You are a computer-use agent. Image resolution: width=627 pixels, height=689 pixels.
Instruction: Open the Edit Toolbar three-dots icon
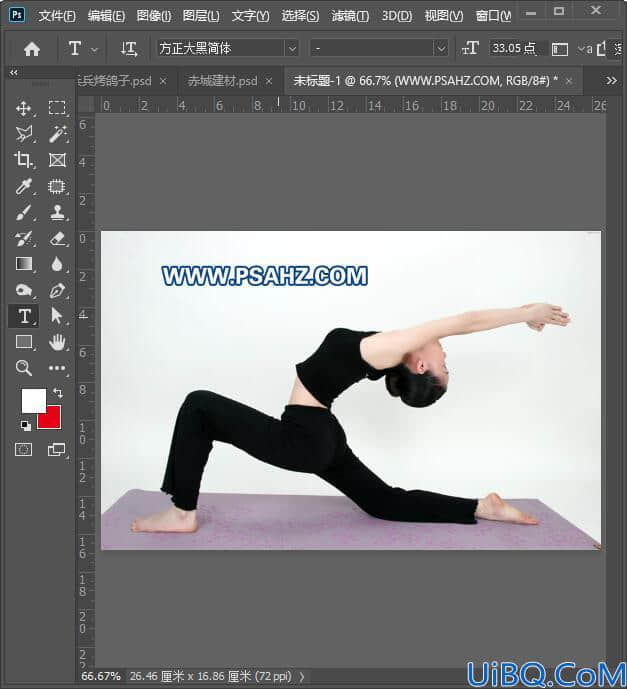click(x=57, y=368)
